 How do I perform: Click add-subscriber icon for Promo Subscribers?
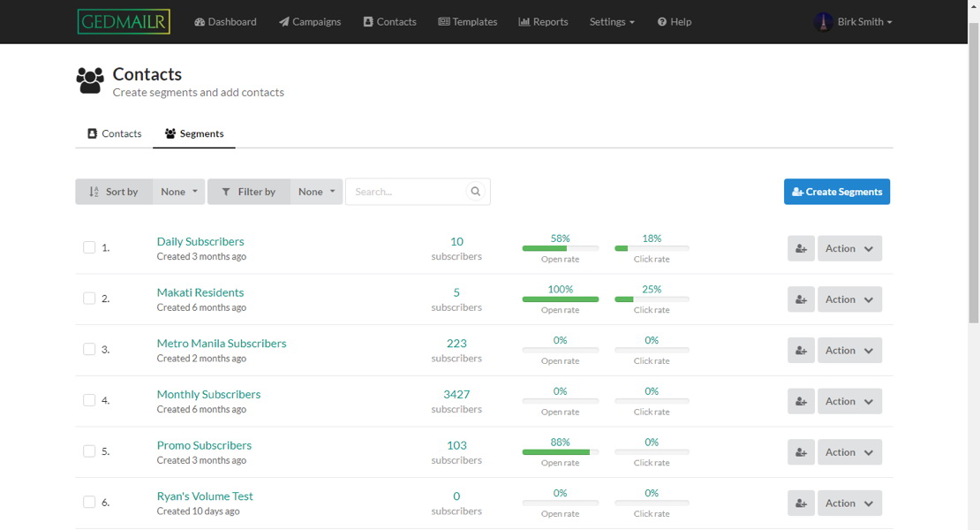801,452
